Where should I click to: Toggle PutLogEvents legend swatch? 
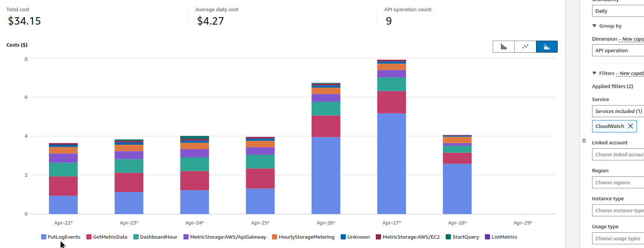point(44,237)
